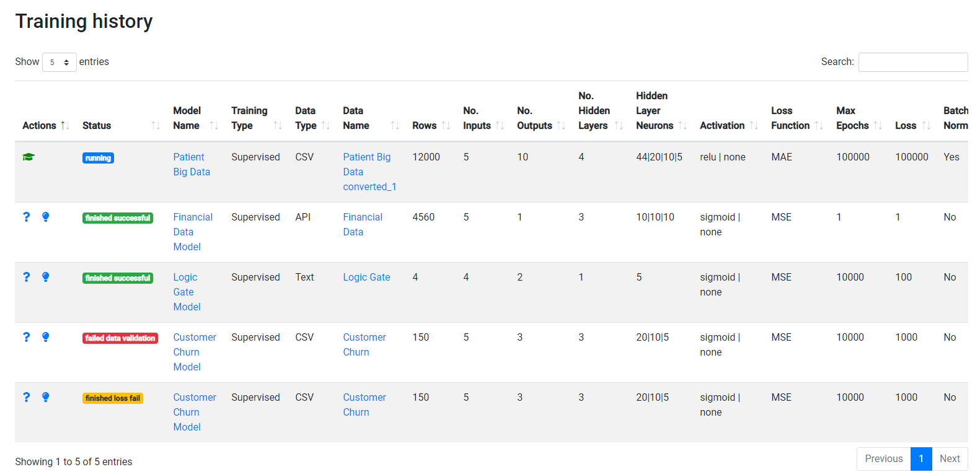Click finished successful badge for Financial Data Model

pyautogui.click(x=118, y=218)
